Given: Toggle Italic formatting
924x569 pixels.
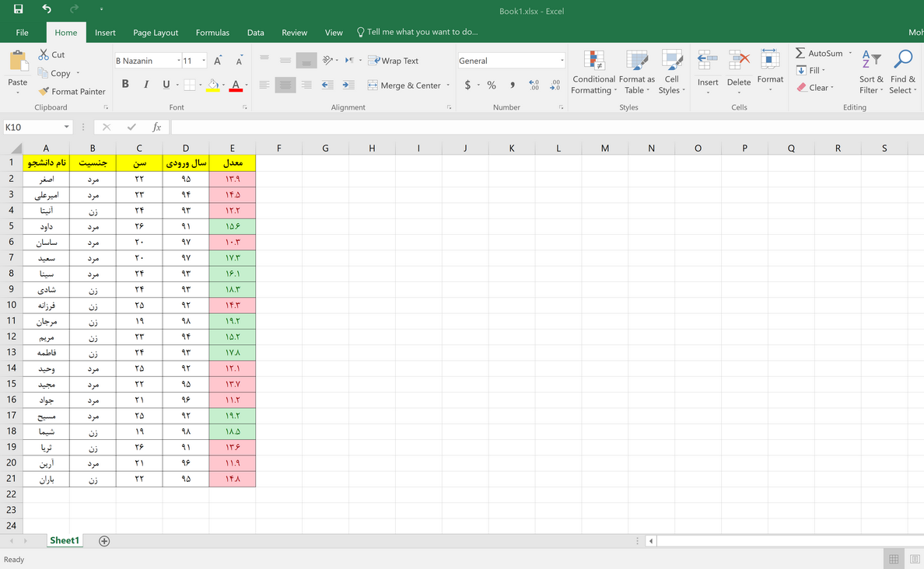Looking at the screenshot, I should [x=145, y=85].
